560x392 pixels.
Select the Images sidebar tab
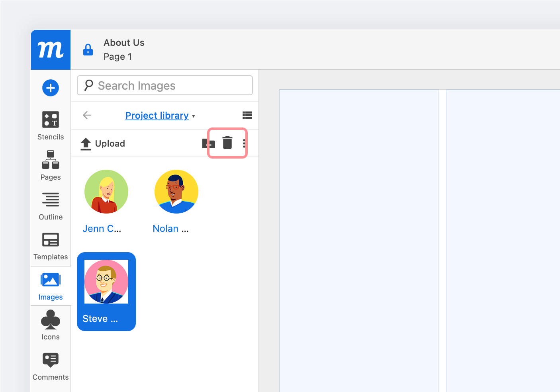click(51, 286)
